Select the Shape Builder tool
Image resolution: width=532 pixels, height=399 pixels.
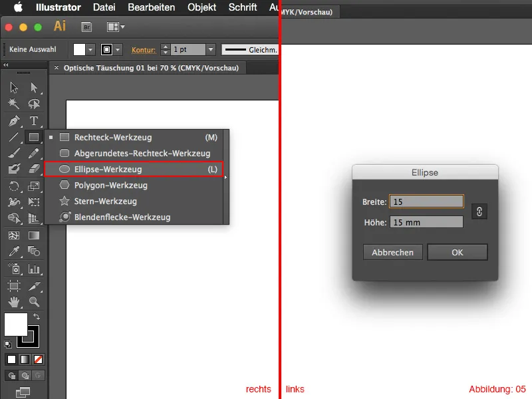[14, 218]
